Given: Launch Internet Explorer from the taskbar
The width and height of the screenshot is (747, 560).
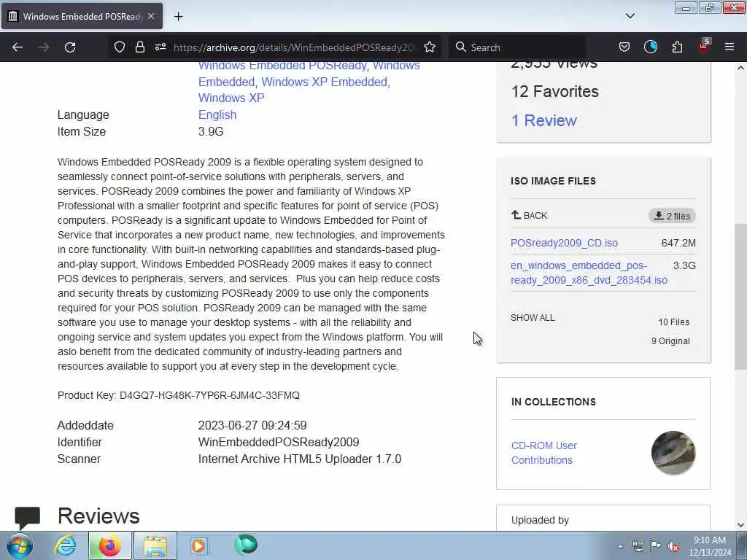Looking at the screenshot, I should (65, 545).
